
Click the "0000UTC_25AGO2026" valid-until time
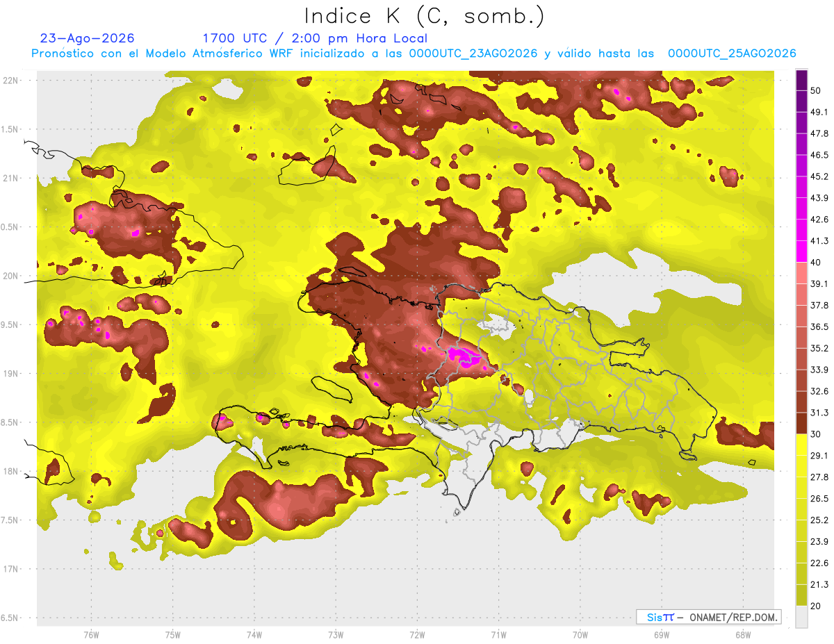[x=732, y=53]
